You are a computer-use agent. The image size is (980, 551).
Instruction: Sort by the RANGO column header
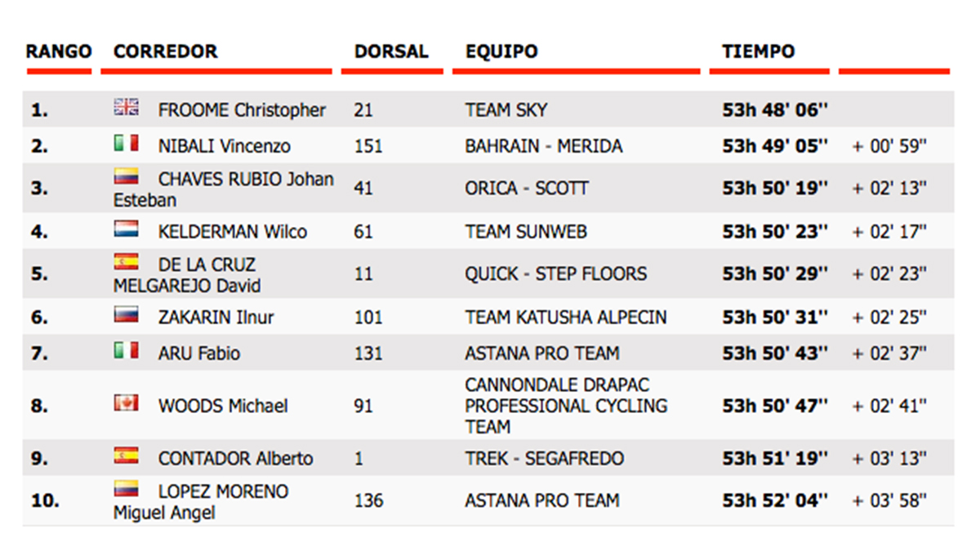pyautogui.click(x=59, y=51)
